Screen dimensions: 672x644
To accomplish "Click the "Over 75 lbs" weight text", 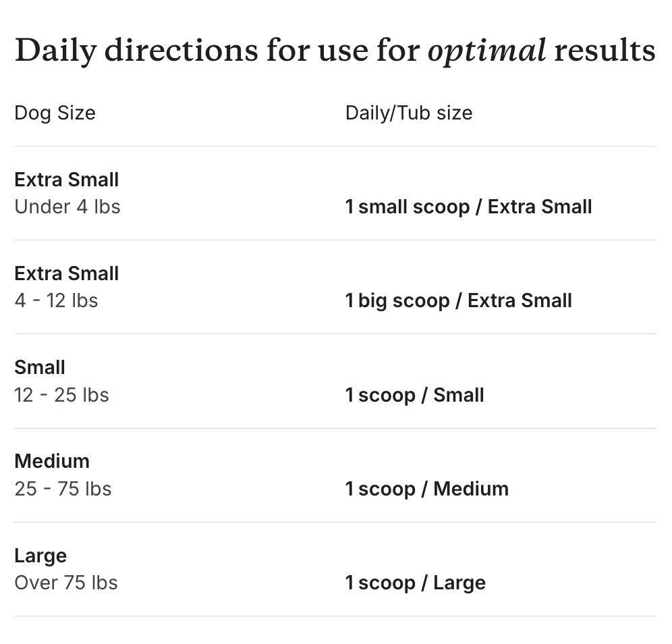I will coord(66,583).
